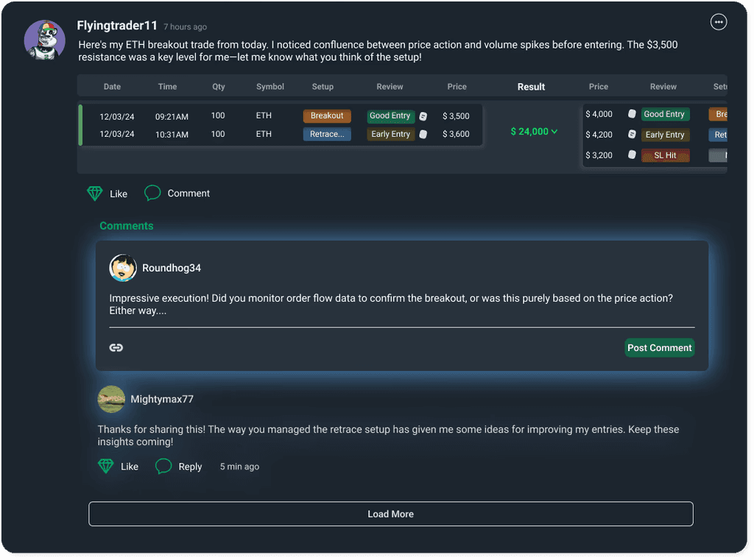Click the note icon beside the Good Entry badge
This screenshot has height=560, width=754.
pyautogui.click(x=423, y=116)
